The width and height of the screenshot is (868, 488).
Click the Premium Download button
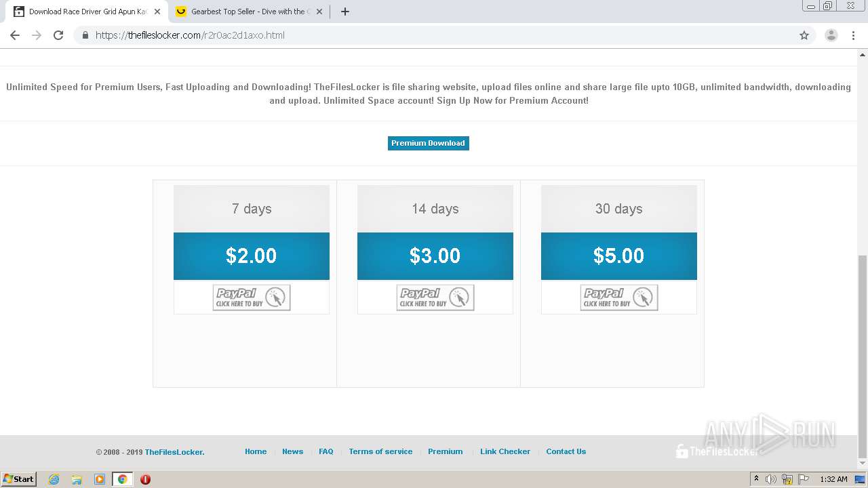pyautogui.click(x=428, y=143)
